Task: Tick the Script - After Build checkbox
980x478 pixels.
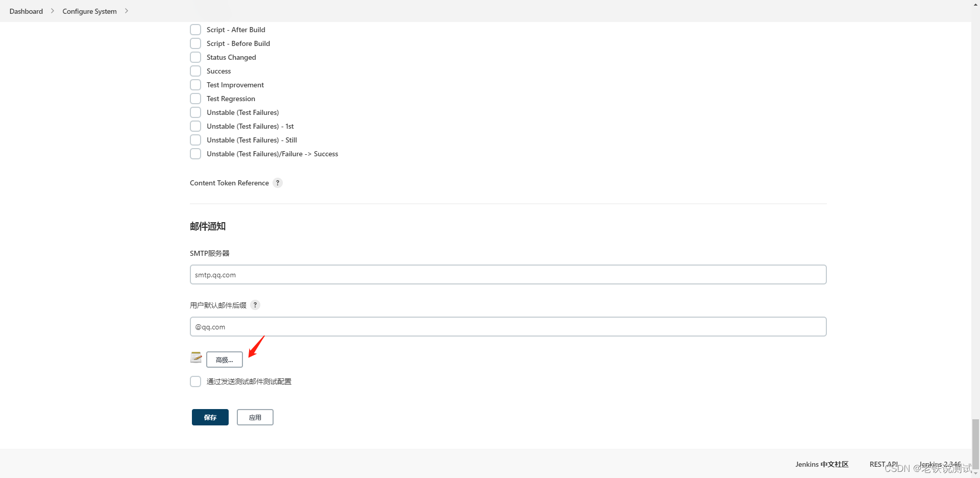Action: tap(195, 30)
